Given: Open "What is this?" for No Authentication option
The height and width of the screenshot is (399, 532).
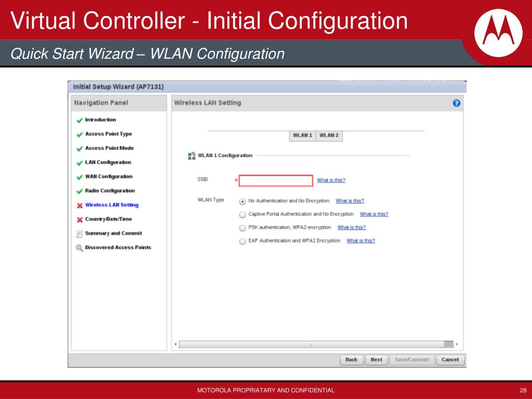Looking at the screenshot, I should pyautogui.click(x=350, y=201).
